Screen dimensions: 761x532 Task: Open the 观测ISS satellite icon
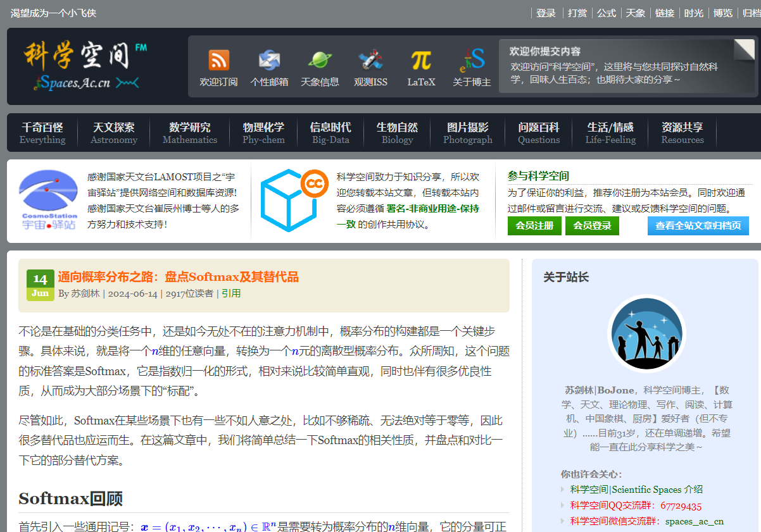click(370, 61)
